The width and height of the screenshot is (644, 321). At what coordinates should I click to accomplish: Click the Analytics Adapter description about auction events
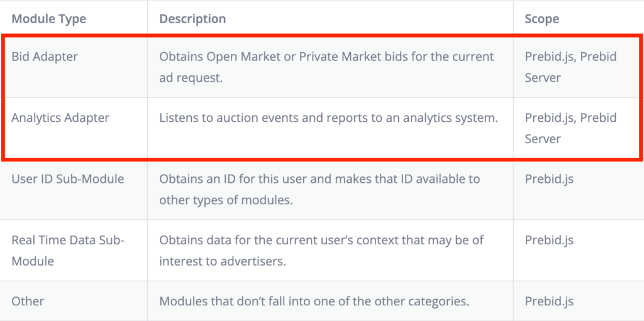[x=328, y=118]
